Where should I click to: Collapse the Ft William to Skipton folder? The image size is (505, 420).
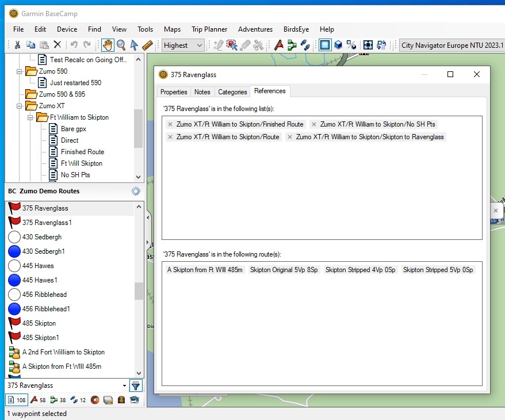(x=30, y=117)
